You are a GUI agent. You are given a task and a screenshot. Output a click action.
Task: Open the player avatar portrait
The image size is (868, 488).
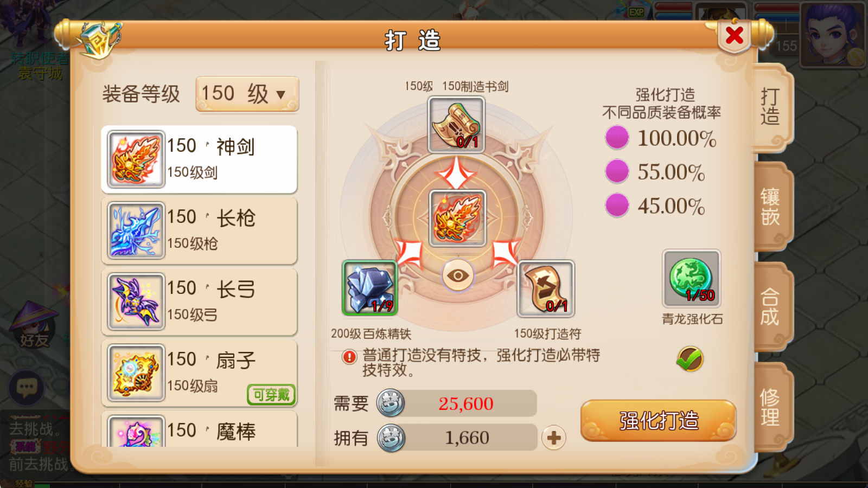(x=833, y=35)
